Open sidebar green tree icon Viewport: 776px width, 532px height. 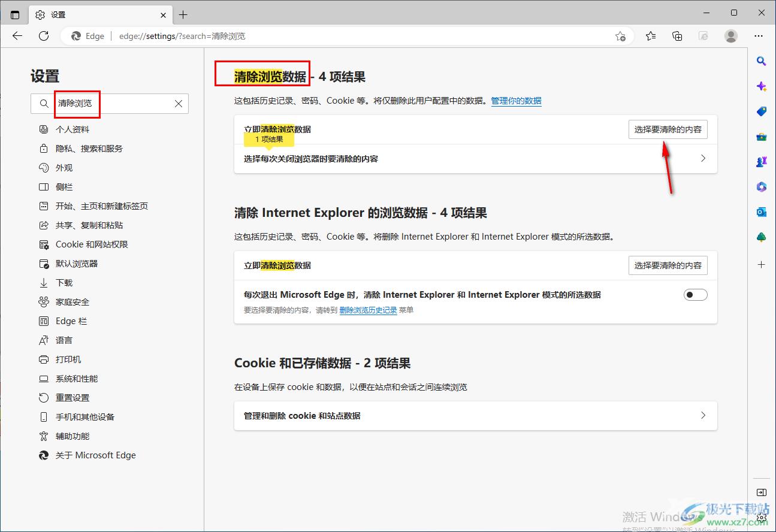pos(762,237)
